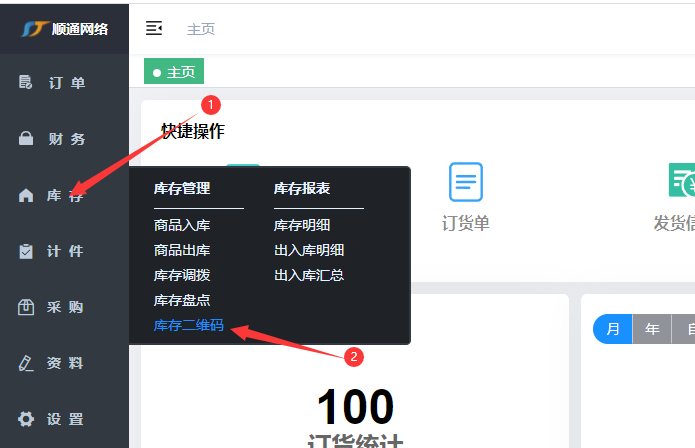Image resolution: width=695 pixels, height=448 pixels.
Task: Select the 年 period toggle
Action: coord(652,329)
